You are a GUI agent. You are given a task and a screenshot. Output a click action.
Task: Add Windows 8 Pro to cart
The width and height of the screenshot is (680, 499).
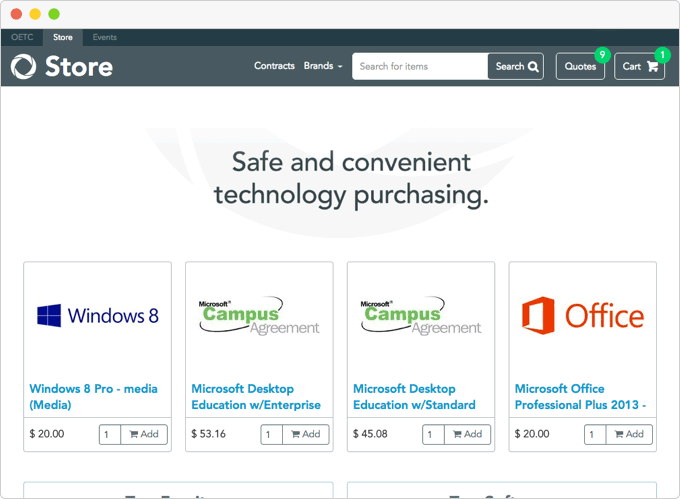click(x=144, y=434)
